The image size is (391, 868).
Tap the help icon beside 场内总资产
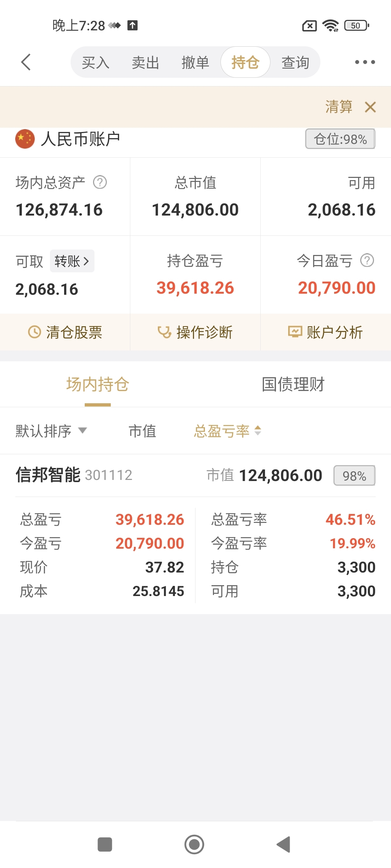pyautogui.click(x=100, y=182)
